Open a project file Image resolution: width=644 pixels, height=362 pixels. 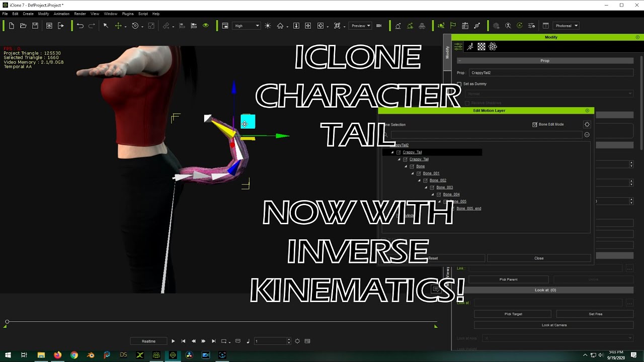point(23,26)
